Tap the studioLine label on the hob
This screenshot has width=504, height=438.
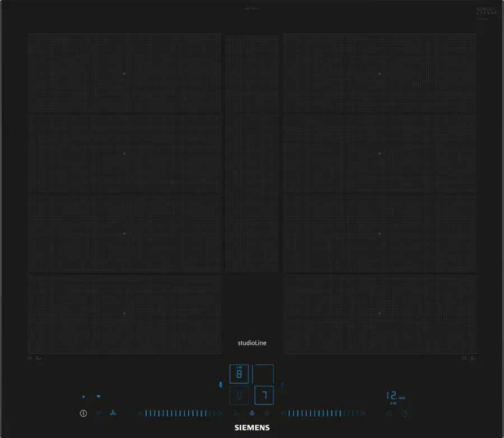click(251, 343)
